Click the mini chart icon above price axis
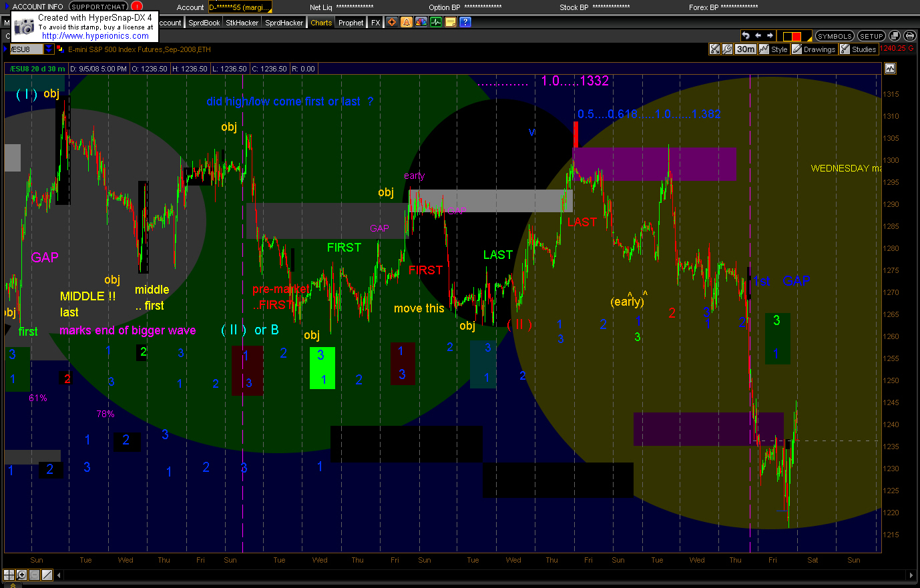This screenshot has height=588, width=920. [890, 68]
